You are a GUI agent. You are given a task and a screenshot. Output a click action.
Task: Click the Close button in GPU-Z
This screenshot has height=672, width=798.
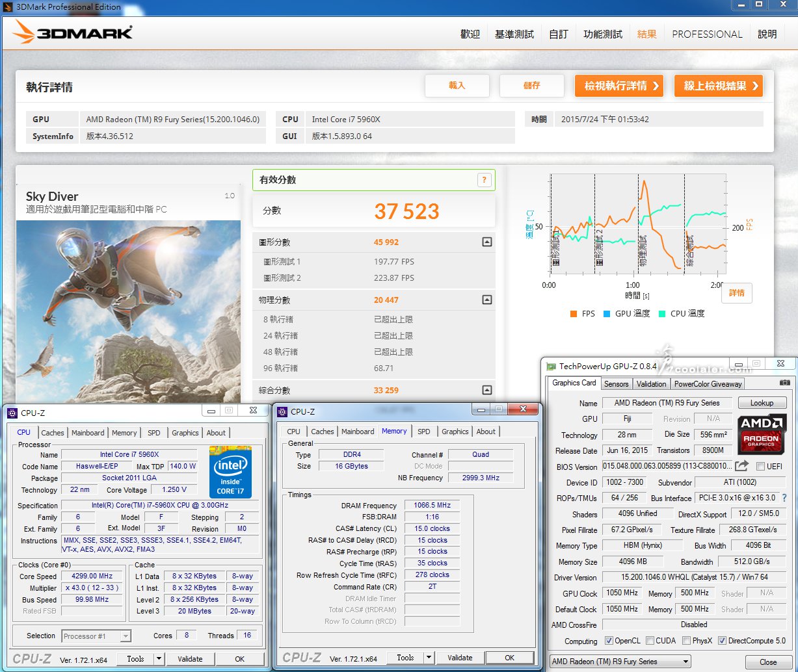(768, 662)
